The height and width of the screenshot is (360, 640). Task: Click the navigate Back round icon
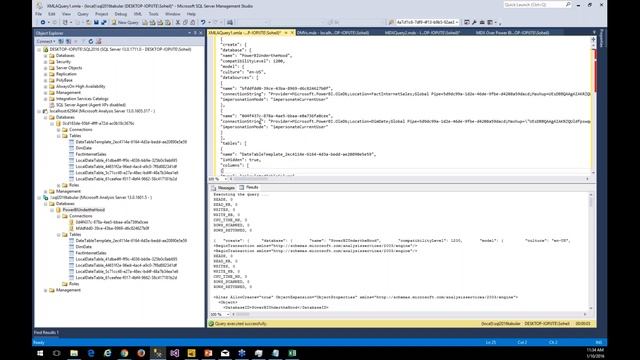click(43, 22)
